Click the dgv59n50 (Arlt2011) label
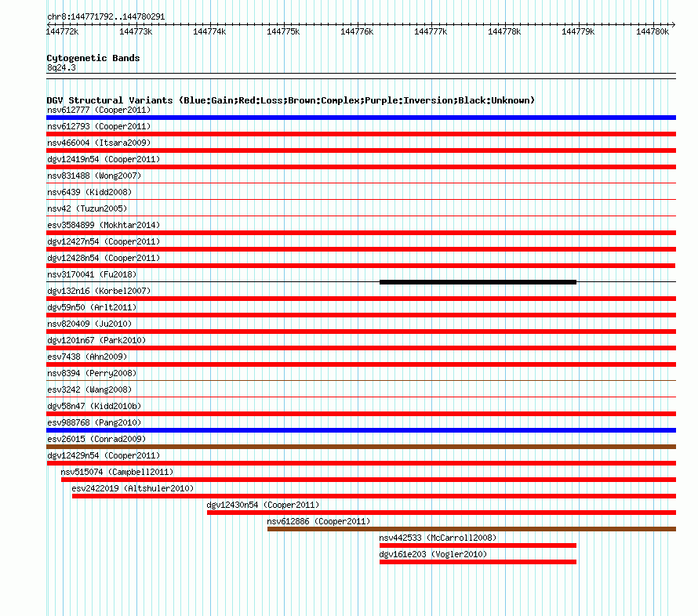The width and height of the screenshot is (698, 616). pyautogui.click(x=92, y=307)
